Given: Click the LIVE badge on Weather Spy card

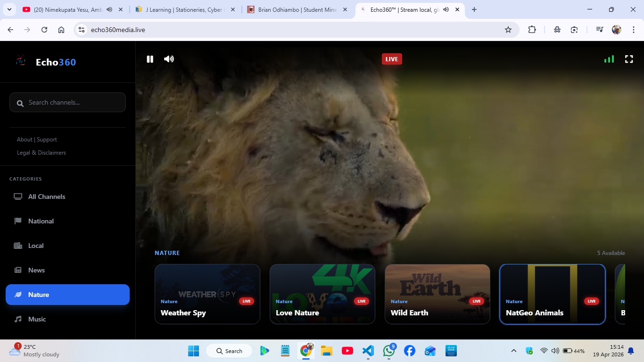Looking at the screenshot, I should pyautogui.click(x=247, y=301).
